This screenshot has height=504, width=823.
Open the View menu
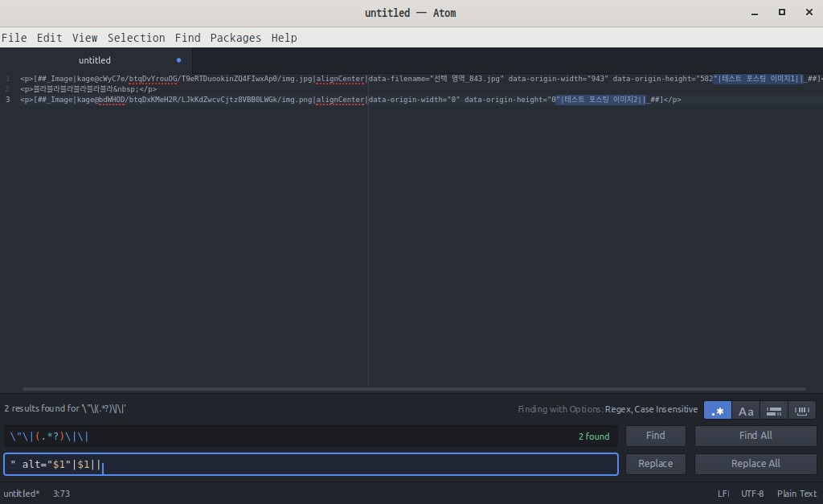(84, 38)
